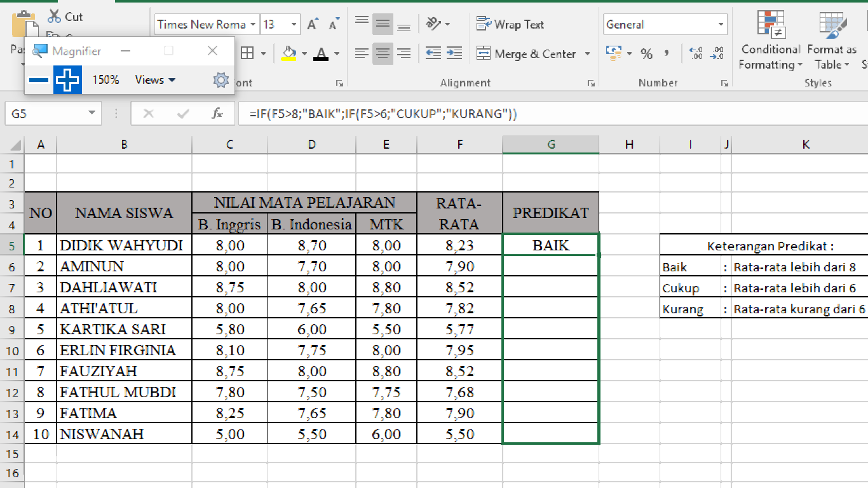
Task: Open Font settings dialog launcher
Action: pos(340,83)
